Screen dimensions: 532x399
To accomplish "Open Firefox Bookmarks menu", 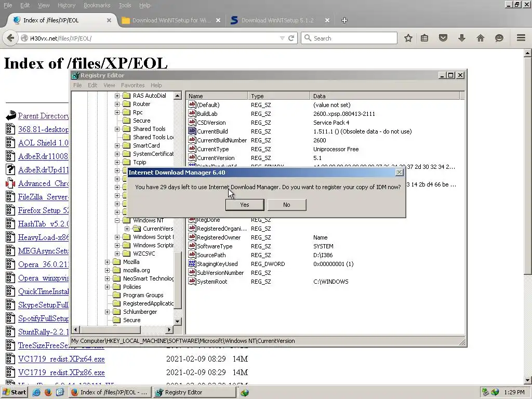I will (97, 5).
